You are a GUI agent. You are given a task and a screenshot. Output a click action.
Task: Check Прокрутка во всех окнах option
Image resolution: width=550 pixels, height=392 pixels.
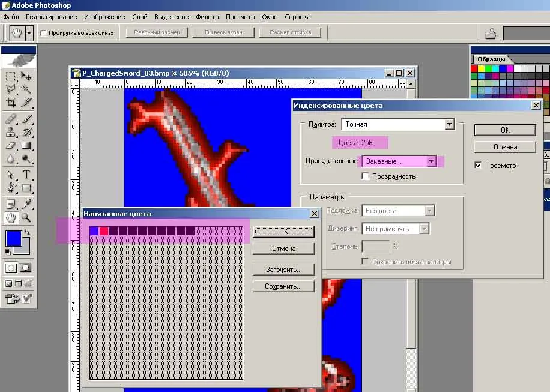point(44,33)
